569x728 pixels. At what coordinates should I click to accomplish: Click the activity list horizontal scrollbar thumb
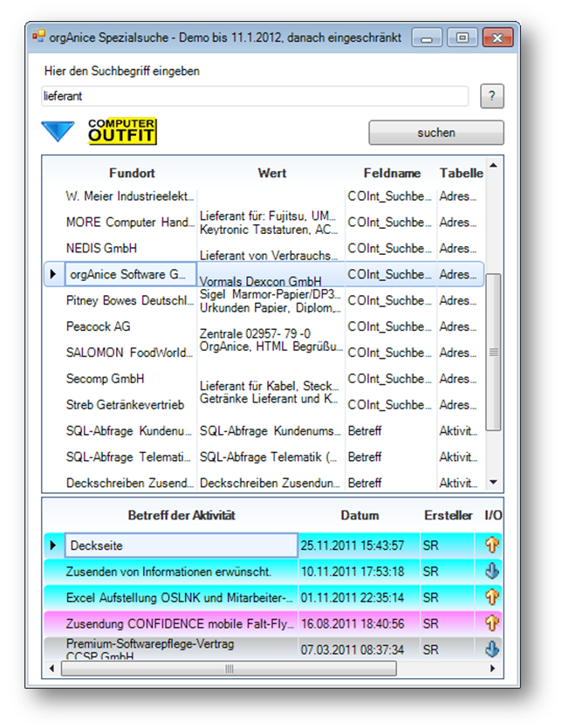tap(229, 669)
